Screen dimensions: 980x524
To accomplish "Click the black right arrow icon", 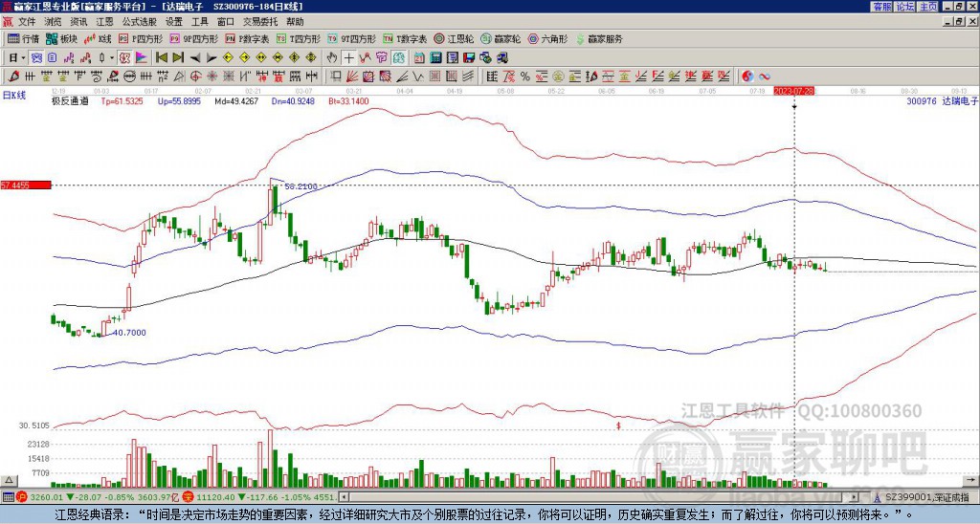I will tap(212, 58).
